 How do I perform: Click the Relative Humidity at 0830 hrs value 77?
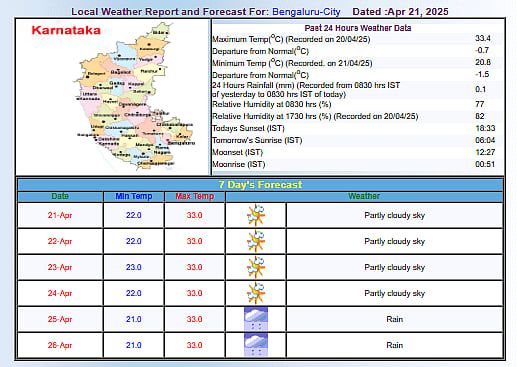pyautogui.click(x=480, y=104)
